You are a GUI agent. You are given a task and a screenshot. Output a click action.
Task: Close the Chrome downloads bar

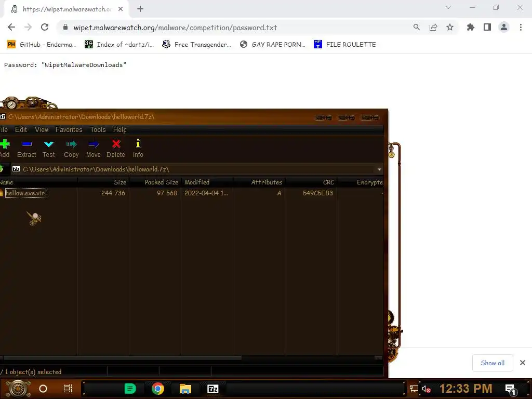coord(523,363)
